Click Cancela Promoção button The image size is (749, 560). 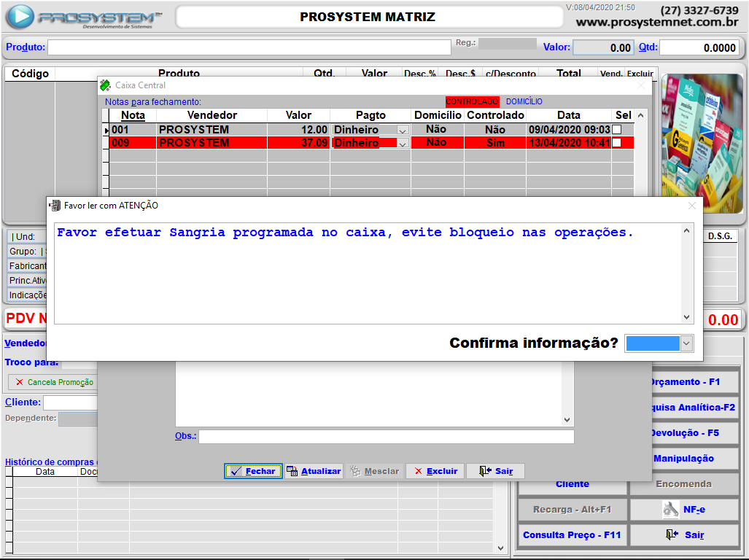[53, 382]
